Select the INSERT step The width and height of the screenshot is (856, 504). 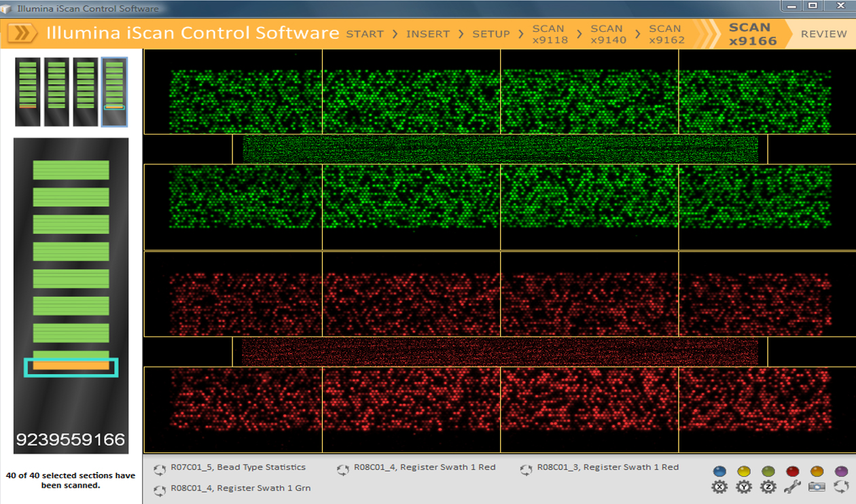click(x=428, y=34)
